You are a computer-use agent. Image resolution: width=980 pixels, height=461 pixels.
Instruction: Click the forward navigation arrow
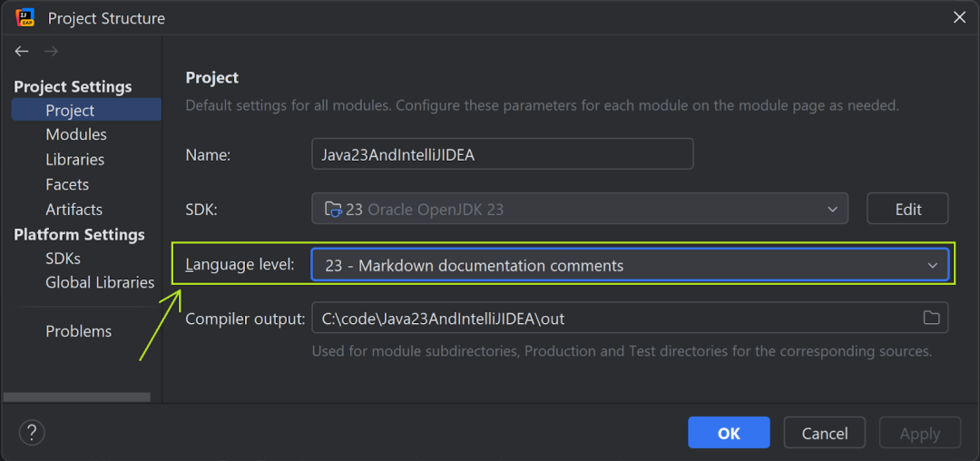click(x=51, y=52)
